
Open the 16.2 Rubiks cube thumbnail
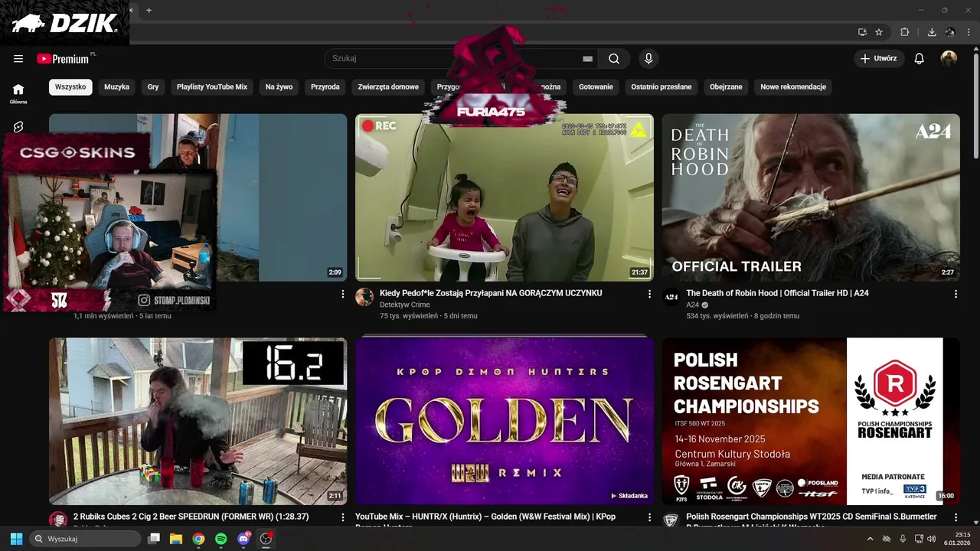coord(198,421)
